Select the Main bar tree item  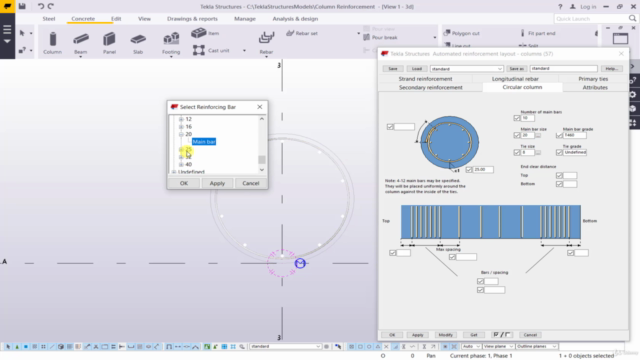point(204,142)
